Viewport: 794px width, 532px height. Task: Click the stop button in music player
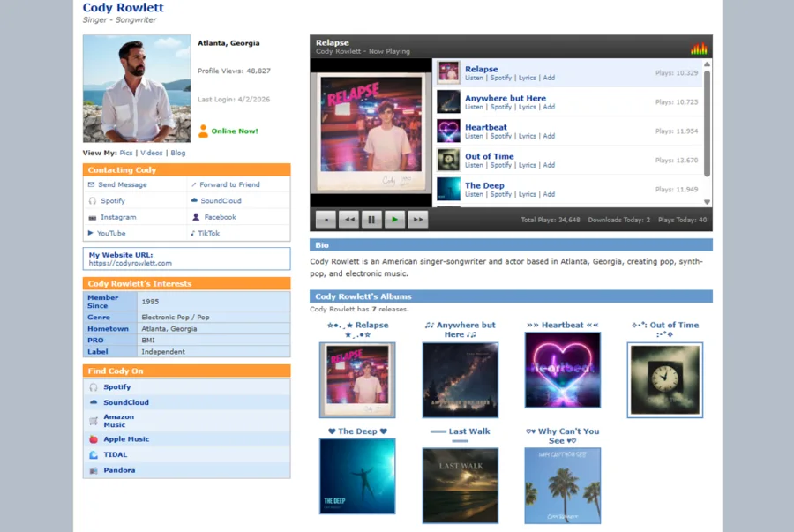(x=326, y=220)
